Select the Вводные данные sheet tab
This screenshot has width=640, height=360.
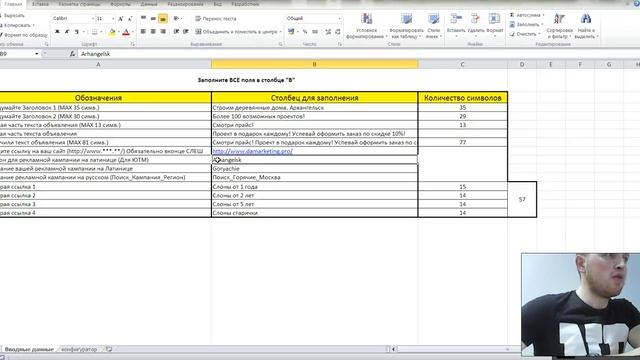(x=29, y=349)
